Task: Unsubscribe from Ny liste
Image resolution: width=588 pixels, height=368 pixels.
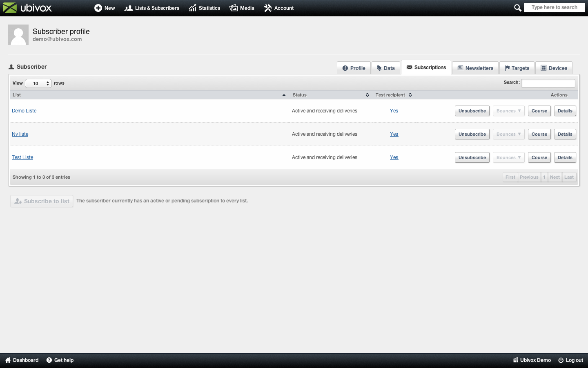Action: [x=472, y=134]
